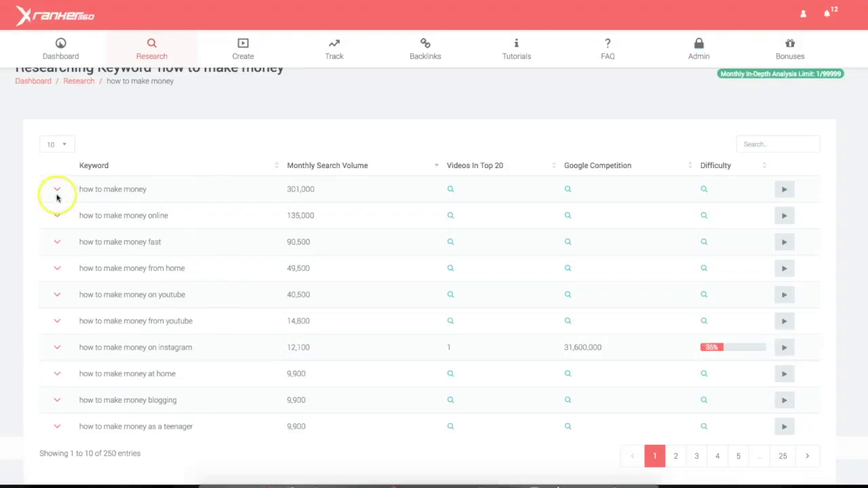Open the Track nav tab
Image resolution: width=868 pixels, height=488 pixels.
334,49
